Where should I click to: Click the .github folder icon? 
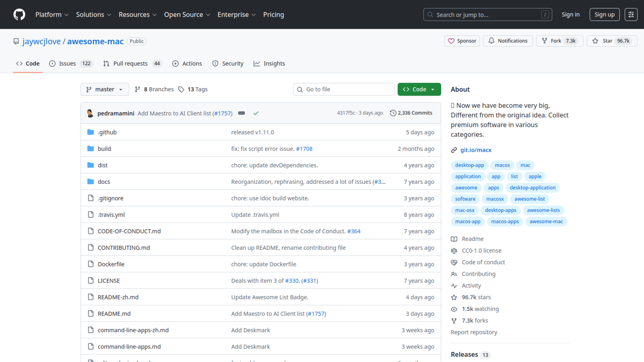(x=91, y=132)
